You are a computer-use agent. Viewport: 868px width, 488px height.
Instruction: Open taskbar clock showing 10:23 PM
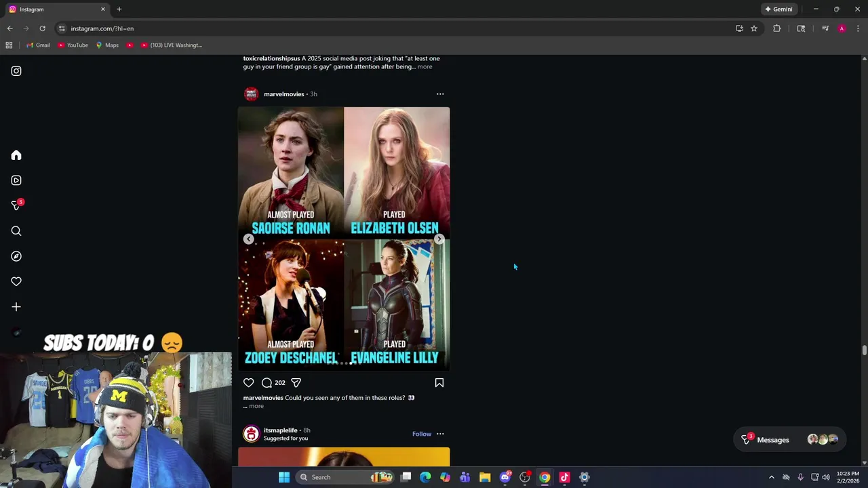848,477
